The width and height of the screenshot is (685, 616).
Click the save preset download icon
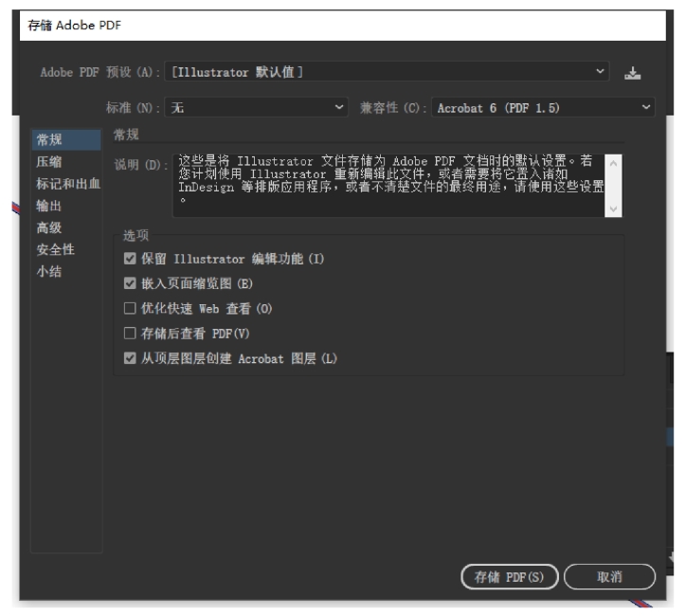(x=632, y=73)
